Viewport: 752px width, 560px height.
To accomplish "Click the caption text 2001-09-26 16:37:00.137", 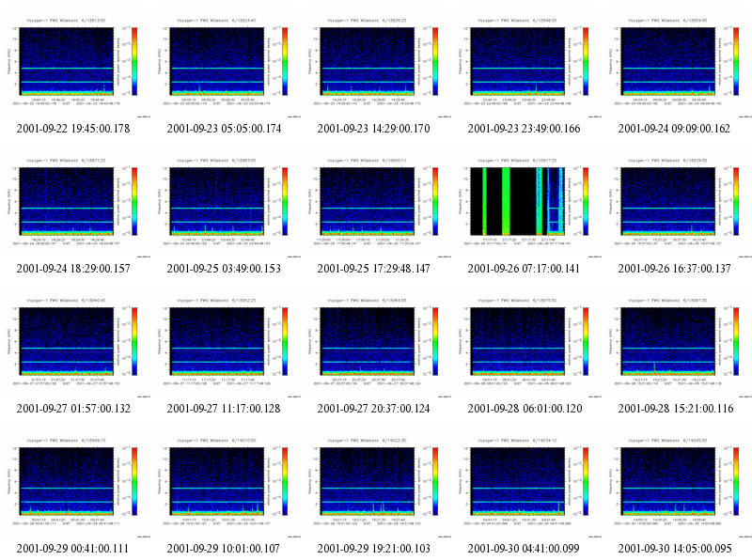I will 674,269.
